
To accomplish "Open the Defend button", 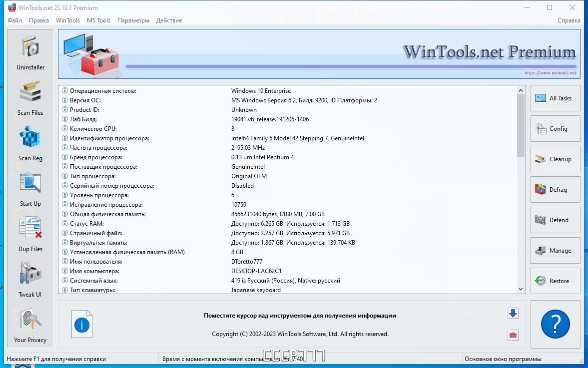I will point(556,220).
